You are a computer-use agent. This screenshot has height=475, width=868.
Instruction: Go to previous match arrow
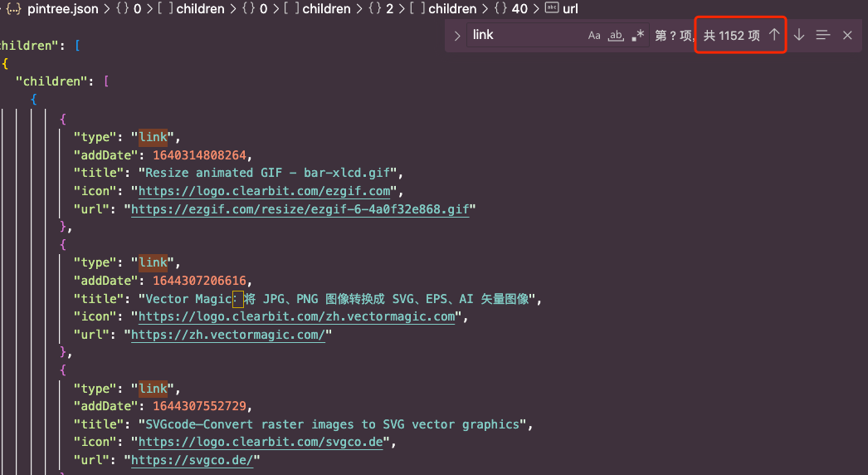tap(774, 35)
